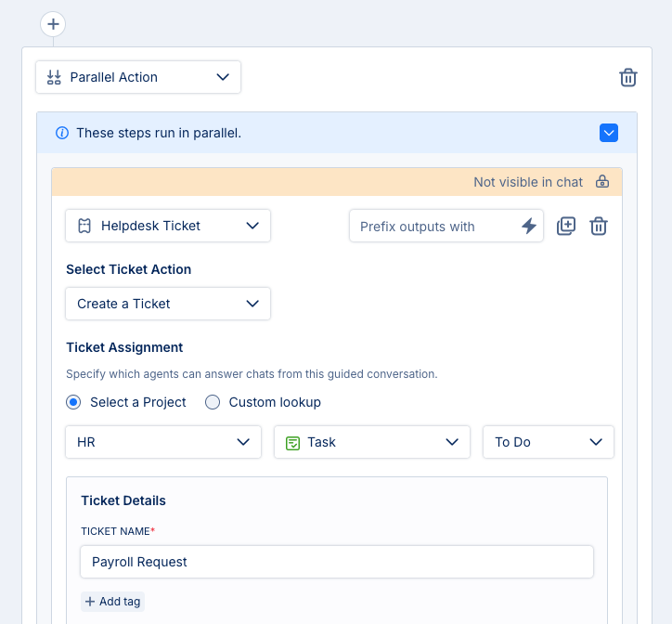The image size is (672, 624).
Task: Click the info icon in parallel banner
Action: (x=62, y=133)
